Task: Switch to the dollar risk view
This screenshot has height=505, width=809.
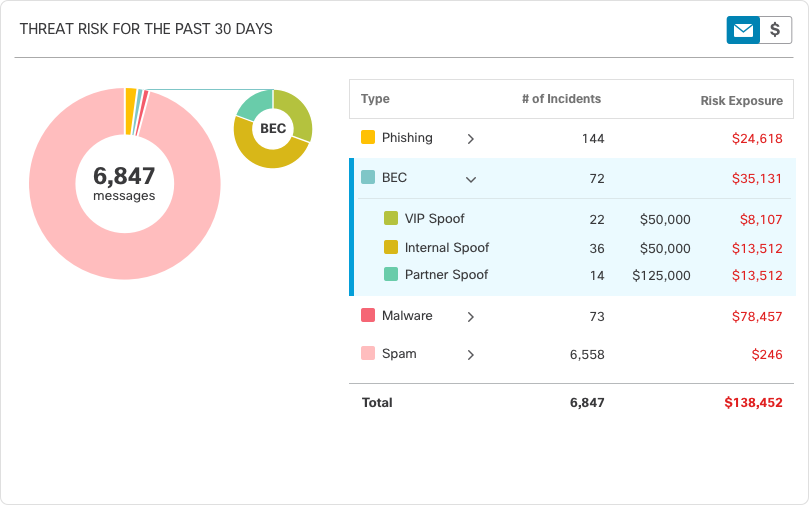Action: pos(775,30)
